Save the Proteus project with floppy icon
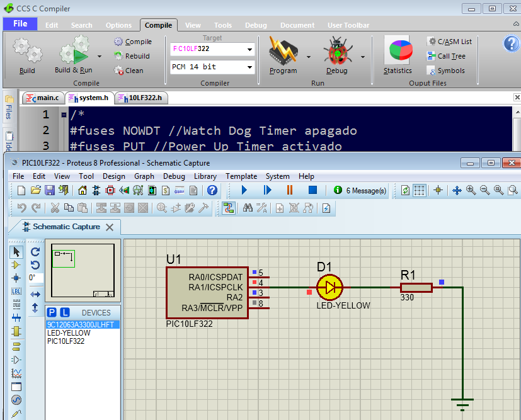This screenshot has width=521, height=420. pos(50,190)
